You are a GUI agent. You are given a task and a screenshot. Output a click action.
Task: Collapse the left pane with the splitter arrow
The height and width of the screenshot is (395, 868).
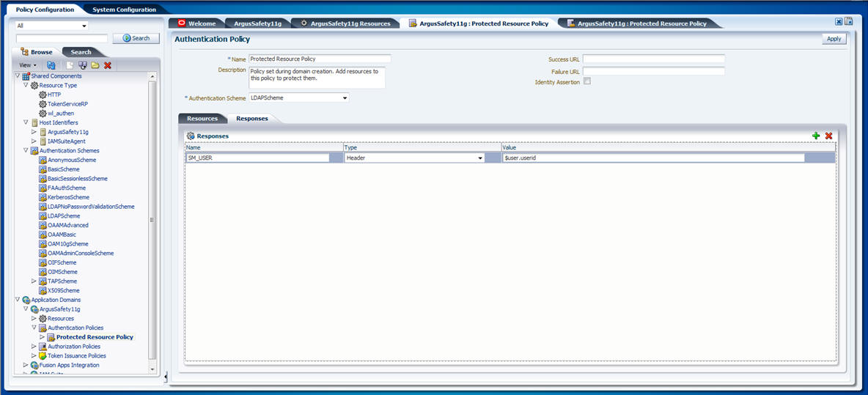tap(166, 377)
